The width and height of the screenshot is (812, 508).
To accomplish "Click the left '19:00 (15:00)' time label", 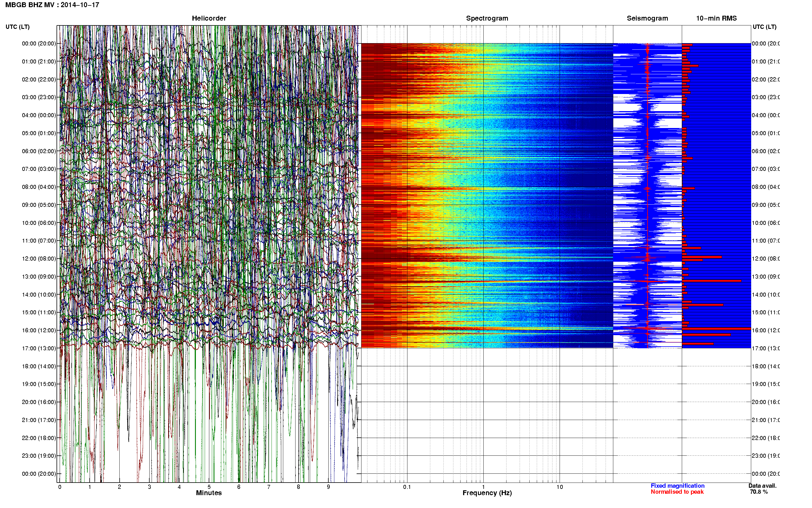I will 39,384.
